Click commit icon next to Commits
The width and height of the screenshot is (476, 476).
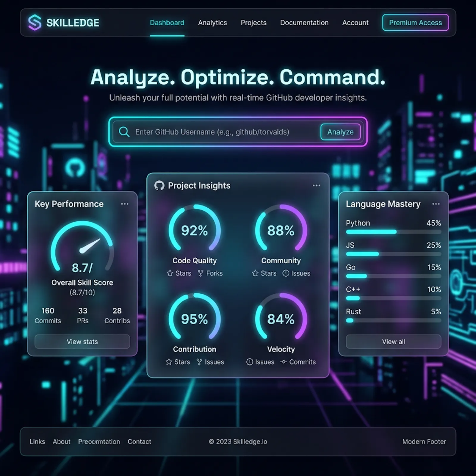click(284, 362)
